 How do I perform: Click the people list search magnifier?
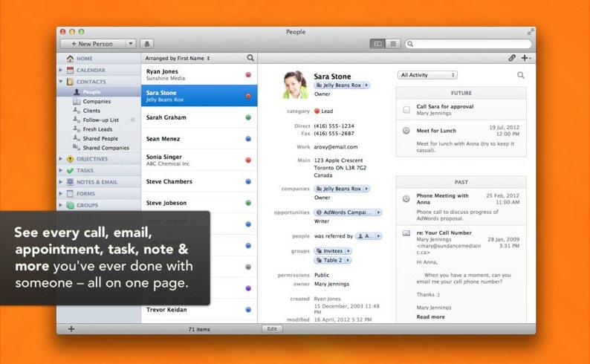click(250, 58)
